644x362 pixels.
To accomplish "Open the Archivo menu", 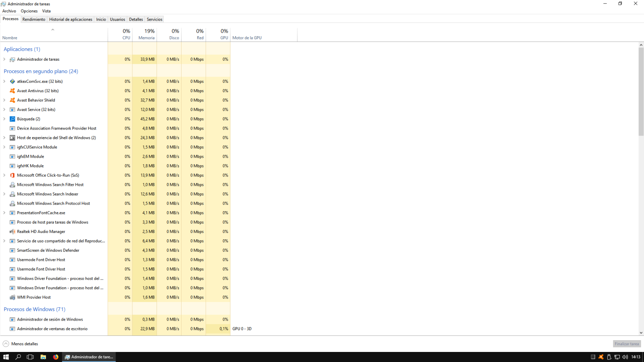I will (9, 11).
